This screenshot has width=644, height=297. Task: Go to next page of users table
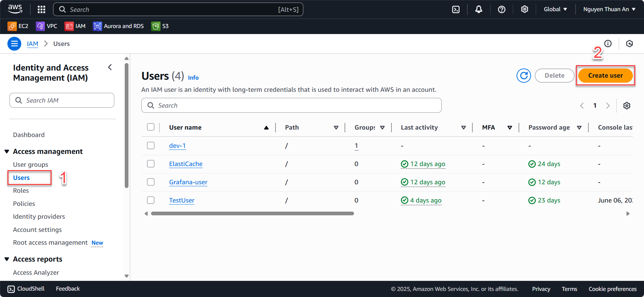pyautogui.click(x=608, y=106)
